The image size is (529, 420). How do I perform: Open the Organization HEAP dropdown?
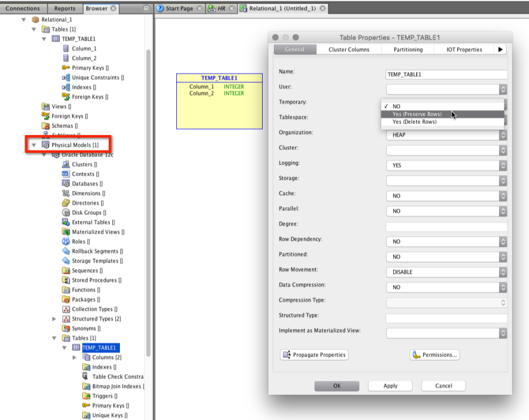pos(446,135)
